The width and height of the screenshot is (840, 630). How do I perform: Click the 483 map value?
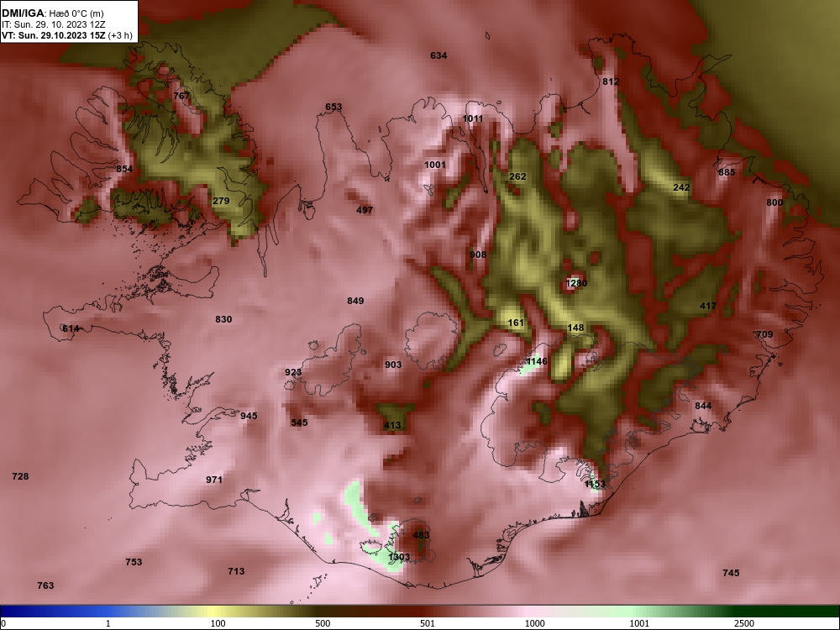pyautogui.click(x=421, y=535)
